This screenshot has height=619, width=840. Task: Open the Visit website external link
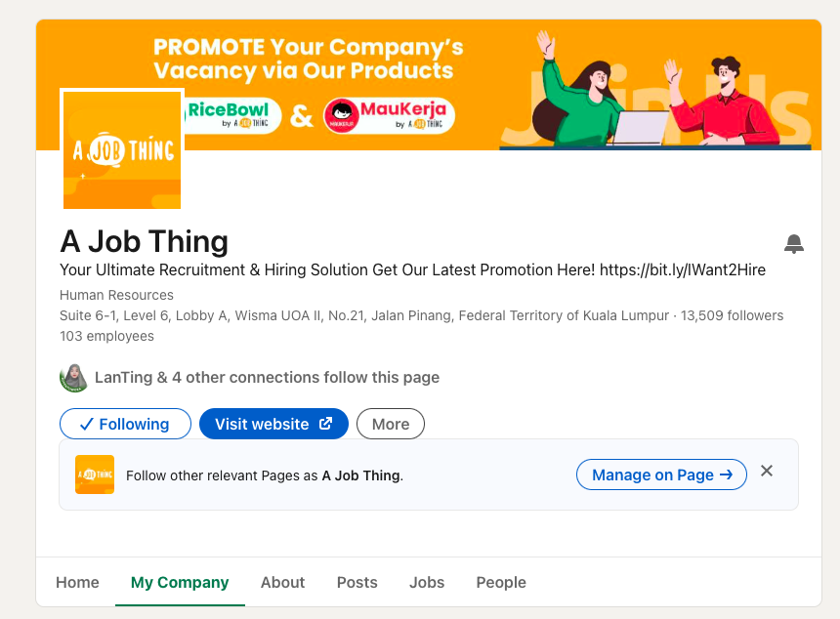pos(273,424)
